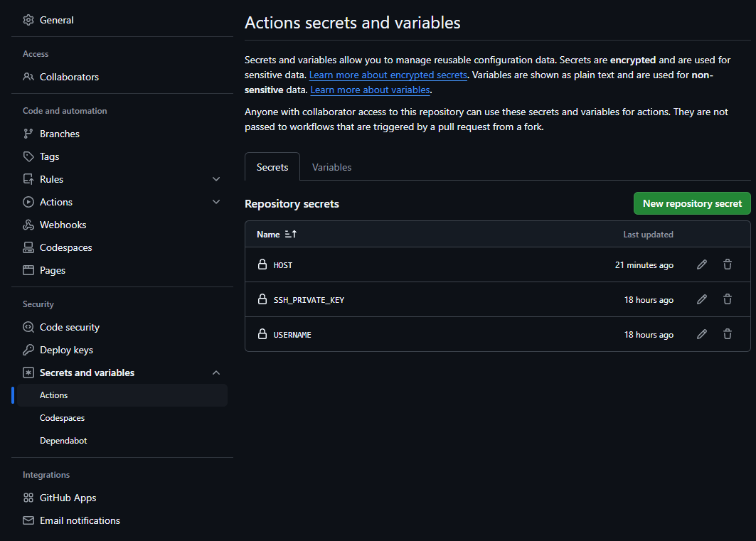The height and width of the screenshot is (541, 756).
Task: Click the Branches icon in sidebar
Action: click(28, 134)
